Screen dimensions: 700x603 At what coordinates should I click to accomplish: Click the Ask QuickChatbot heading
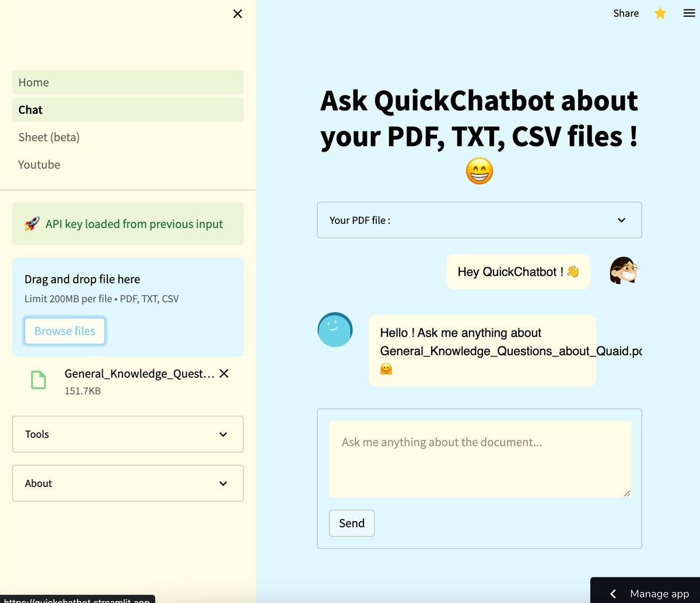(x=480, y=118)
